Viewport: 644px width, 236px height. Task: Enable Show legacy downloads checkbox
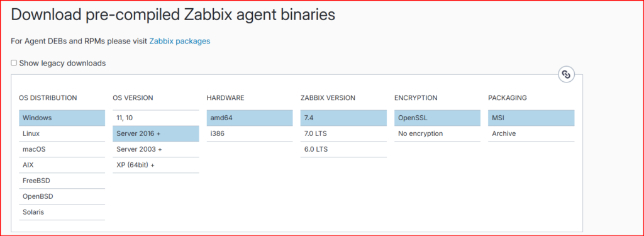click(14, 63)
